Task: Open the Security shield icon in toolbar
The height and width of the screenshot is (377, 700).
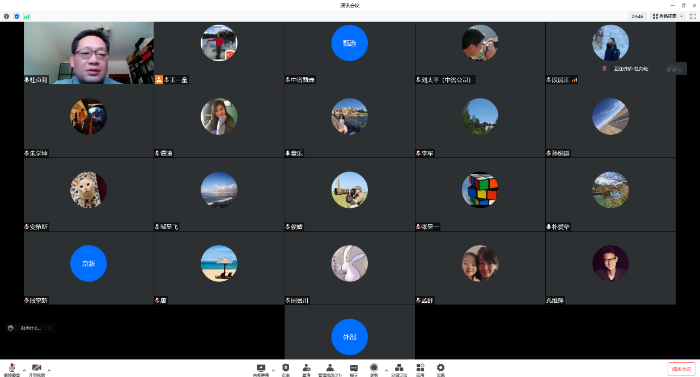Action: [x=286, y=369]
